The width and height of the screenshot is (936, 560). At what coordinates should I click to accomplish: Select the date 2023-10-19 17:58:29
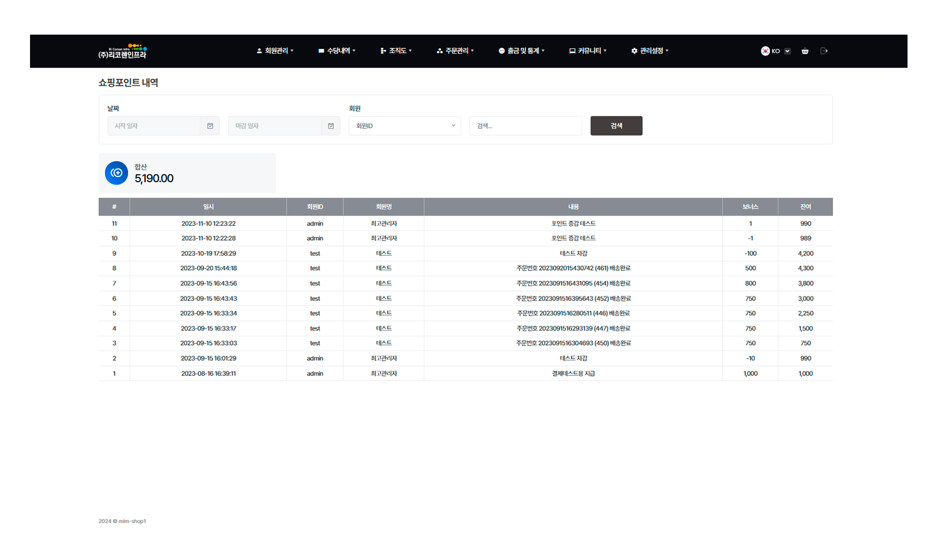point(209,253)
